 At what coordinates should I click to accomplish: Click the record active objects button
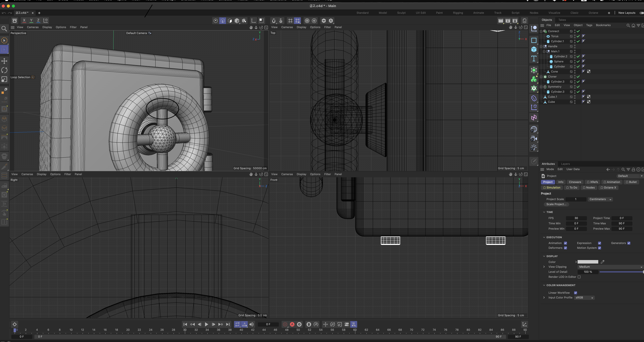click(285, 324)
